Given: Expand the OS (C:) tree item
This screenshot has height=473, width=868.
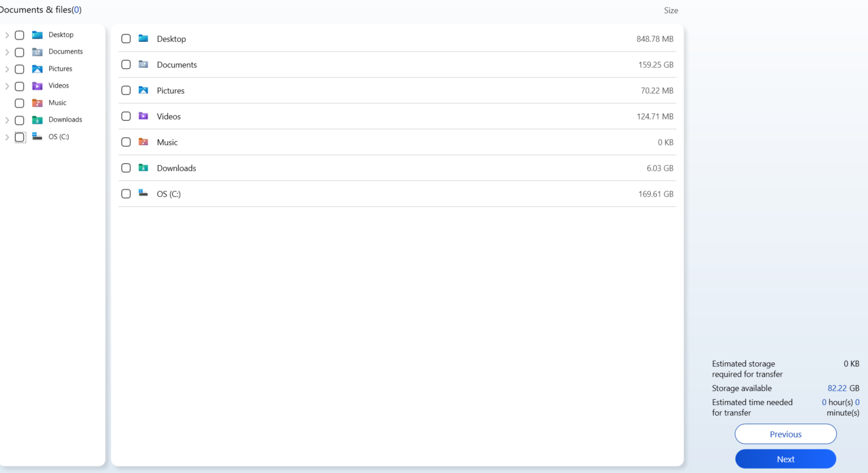Looking at the screenshot, I should tap(7, 137).
